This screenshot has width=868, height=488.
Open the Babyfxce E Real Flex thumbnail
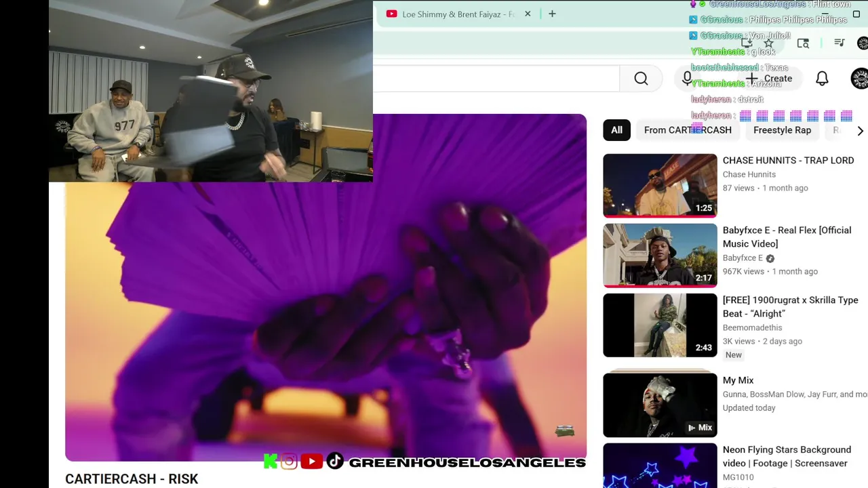(660, 256)
